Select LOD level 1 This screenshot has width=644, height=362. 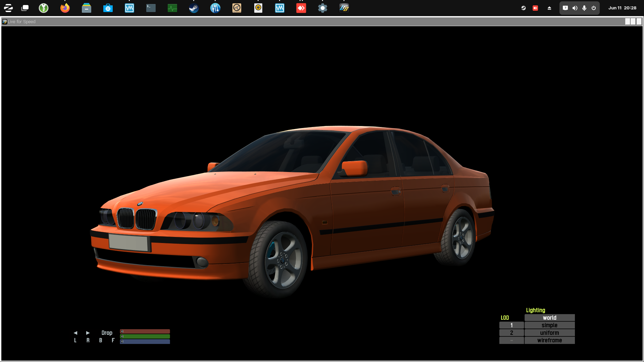(512, 325)
